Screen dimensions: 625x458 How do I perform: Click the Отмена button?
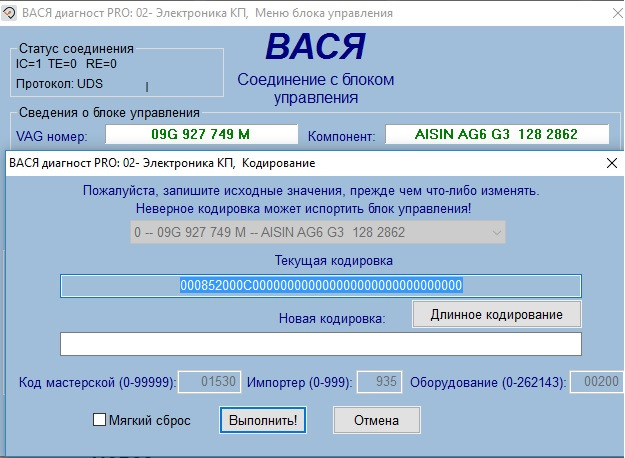[x=377, y=420]
